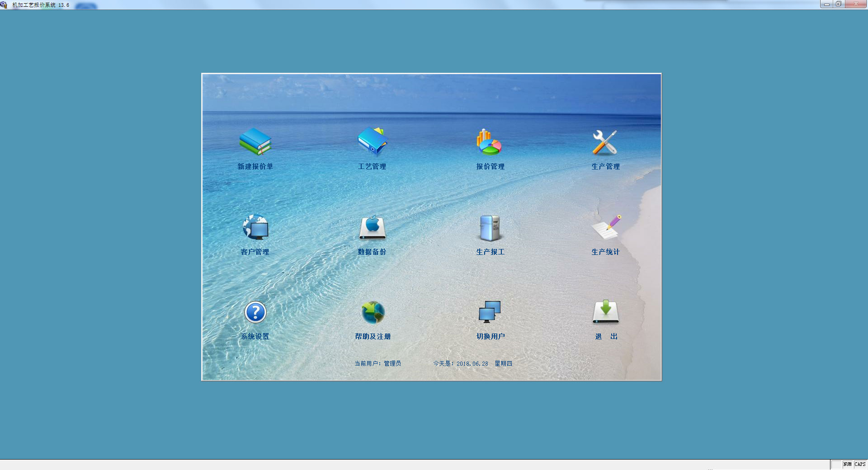This screenshot has width=868, height=470.
Task: Launch the 数据备份 apple drive icon
Action: [x=373, y=227]
